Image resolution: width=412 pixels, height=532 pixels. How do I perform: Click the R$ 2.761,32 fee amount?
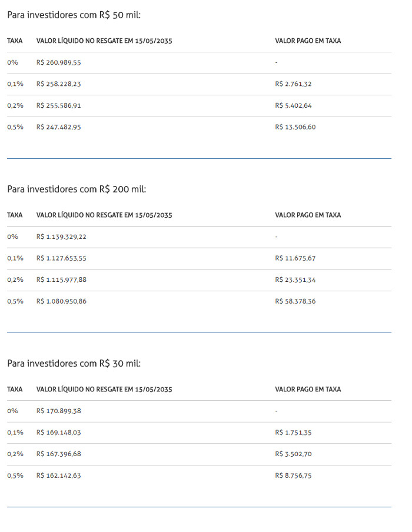(x=293, y=84)
